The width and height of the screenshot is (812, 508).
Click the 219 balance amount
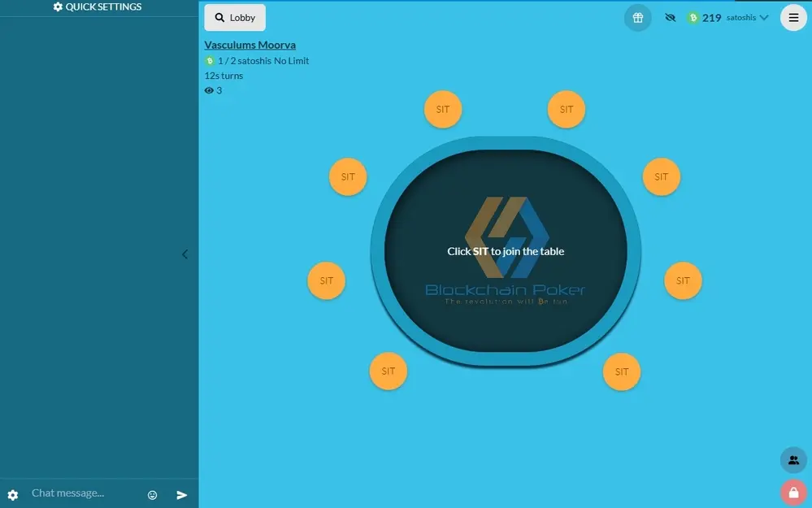(x=711, y=18)
